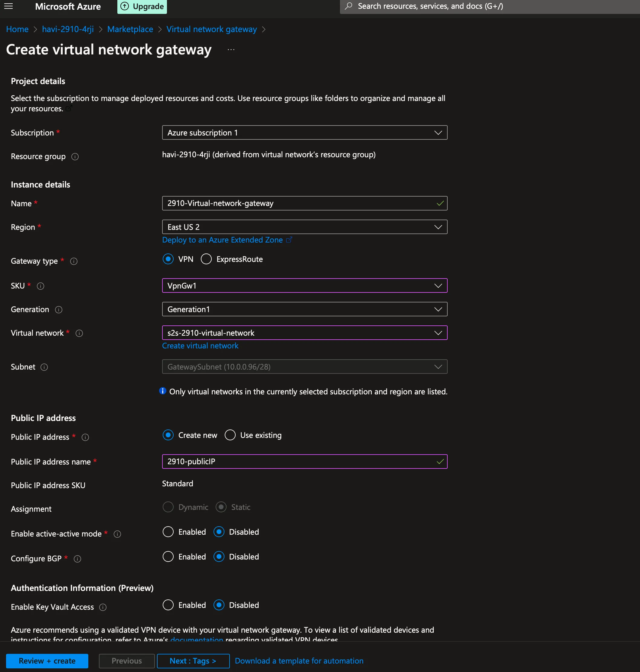640x672 pixels.
Task: Navigate to the Marketplace breadcrumb
Action: point(130,29)
